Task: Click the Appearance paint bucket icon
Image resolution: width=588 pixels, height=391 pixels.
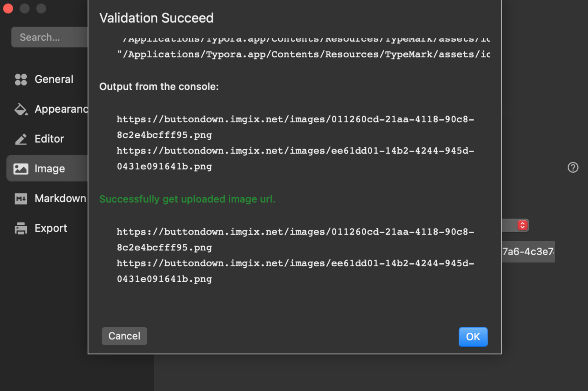Action: [x=21, y=109]
